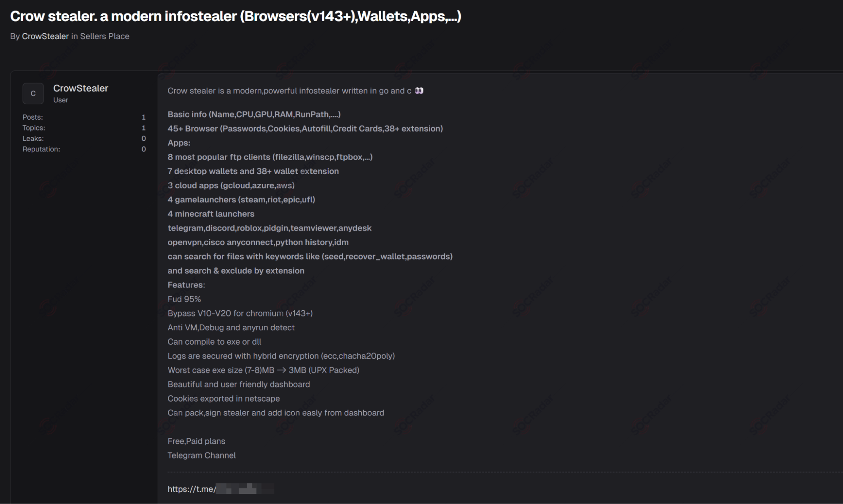Screen dimensions: 843x504
Task: Click the "Apps:" heading in the post body
Action: pos(179,142)
